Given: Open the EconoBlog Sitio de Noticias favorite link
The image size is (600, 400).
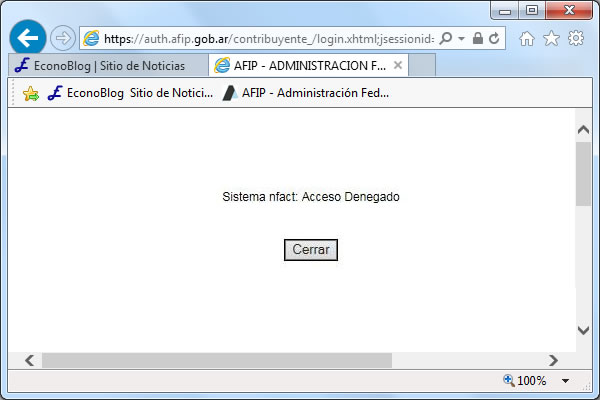Looking at the screenshot, I should click(x=130, y=93).
